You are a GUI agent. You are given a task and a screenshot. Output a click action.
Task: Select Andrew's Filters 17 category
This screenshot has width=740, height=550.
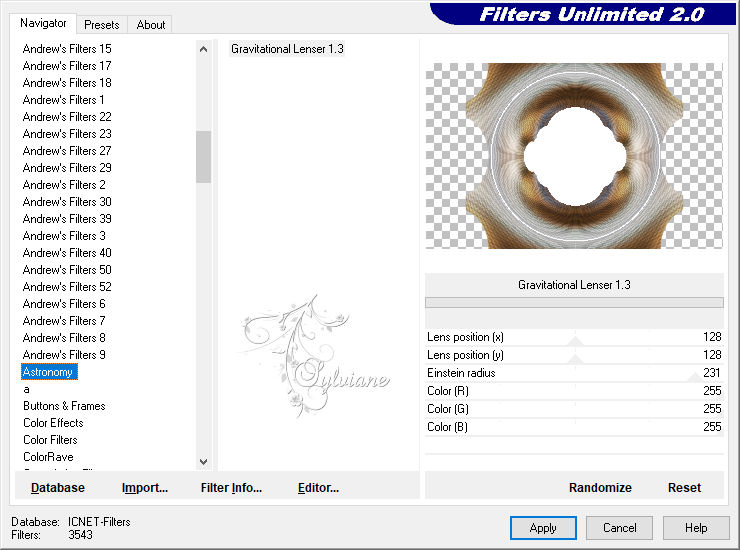(x=67, y=66)
